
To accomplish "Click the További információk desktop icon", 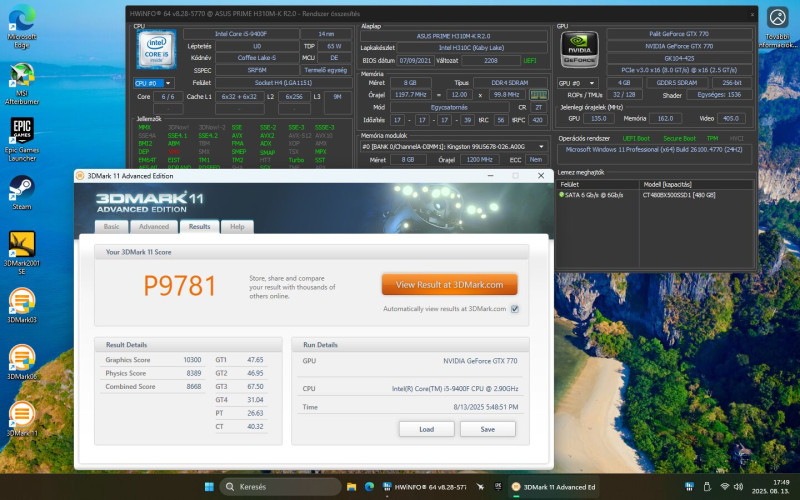I will point(778,27).
